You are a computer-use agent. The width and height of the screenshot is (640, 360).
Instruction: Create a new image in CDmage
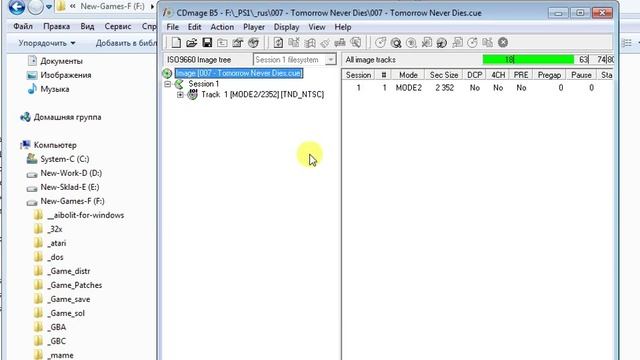point(176,42)
